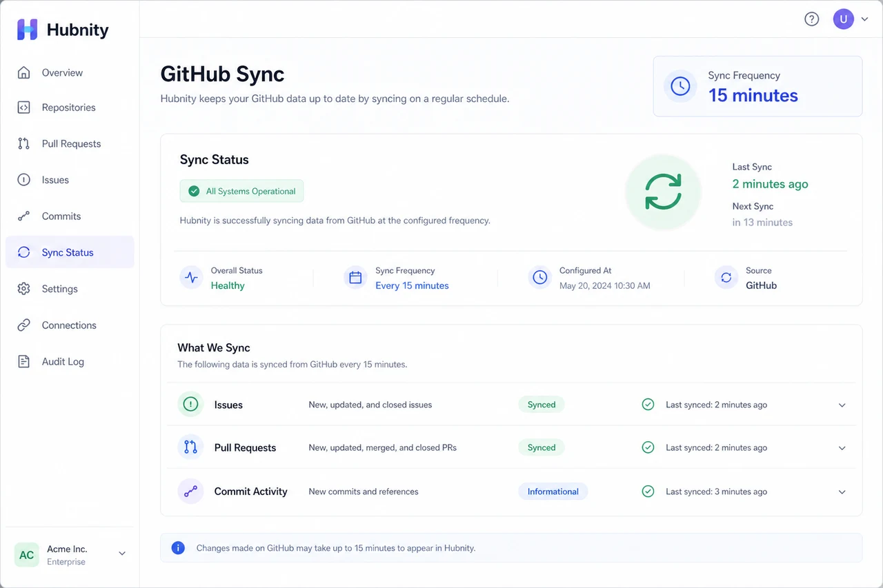This screenshot has width=883, height=588.
Task: Go to Connections in the sidebar
Action: [x=70, y=325]
